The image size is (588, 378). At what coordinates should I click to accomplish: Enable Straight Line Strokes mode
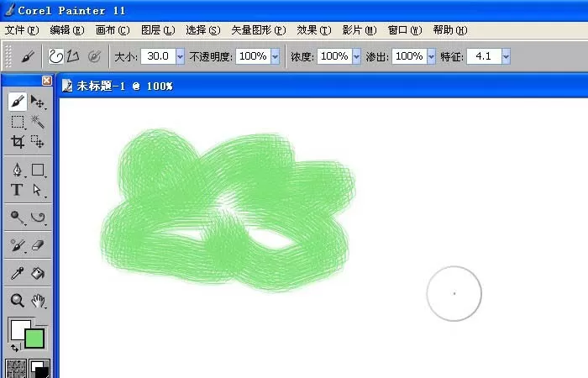(x=73, y=56)
